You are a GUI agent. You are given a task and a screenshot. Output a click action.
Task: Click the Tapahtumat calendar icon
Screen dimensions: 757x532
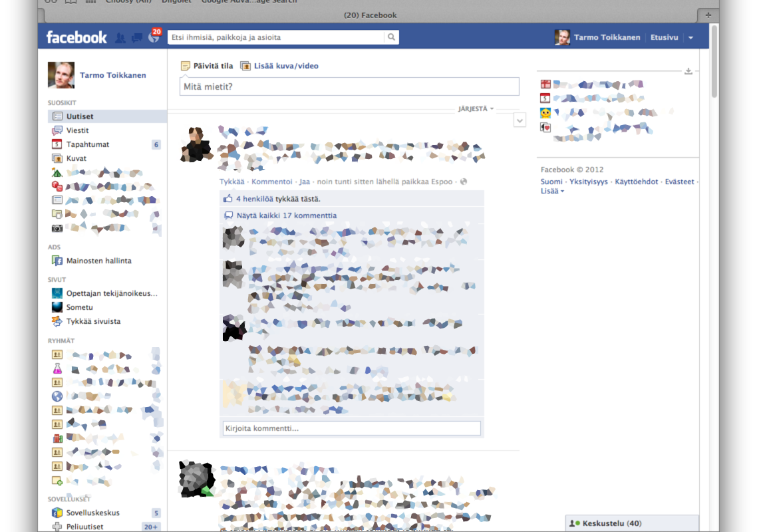pos(57,144)
